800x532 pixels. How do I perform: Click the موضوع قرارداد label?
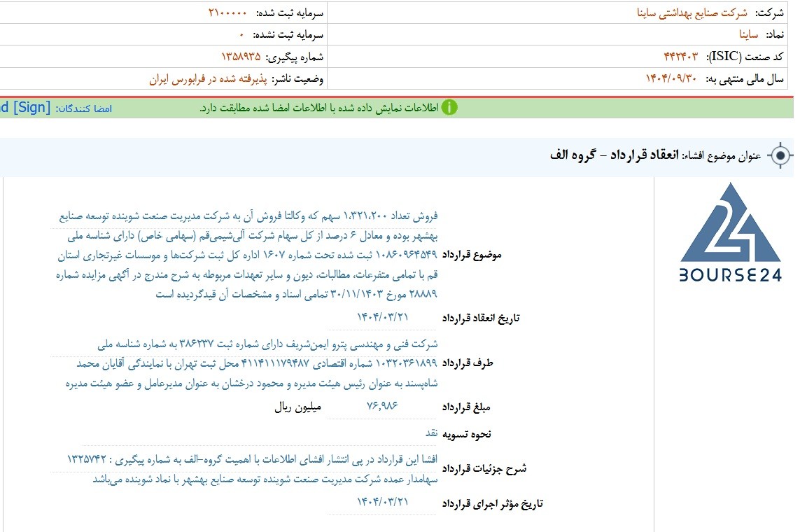(472, 255)
